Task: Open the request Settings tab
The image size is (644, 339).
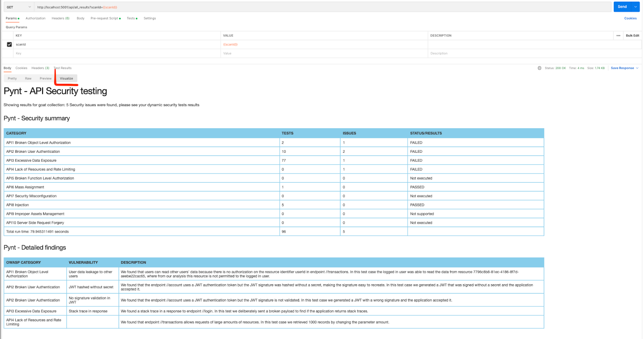Action: (x=150, y=18)
